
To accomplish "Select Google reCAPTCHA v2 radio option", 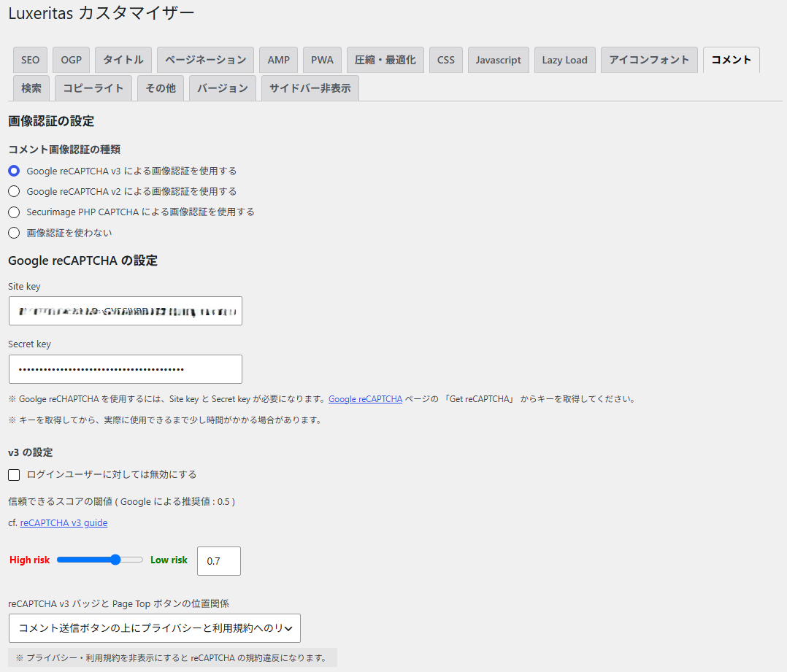I will 14,192.
